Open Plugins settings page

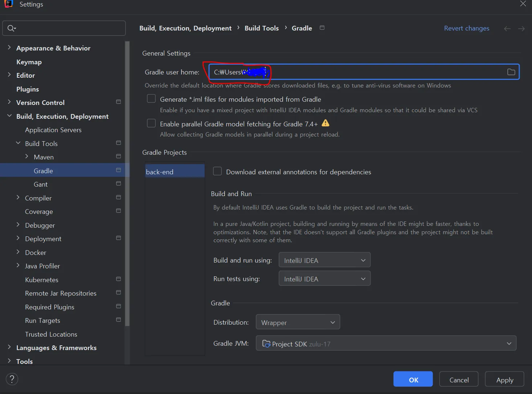[28, 89]
